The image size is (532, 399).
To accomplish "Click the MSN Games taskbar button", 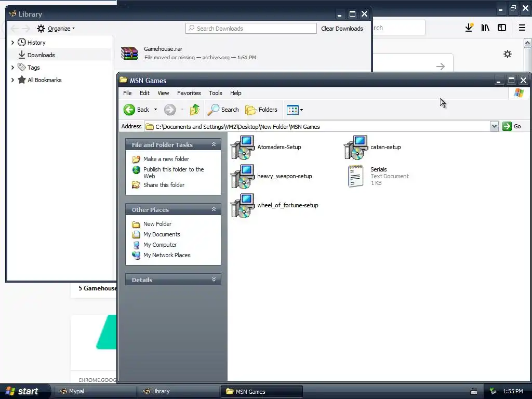I will [x=262, y=392].
